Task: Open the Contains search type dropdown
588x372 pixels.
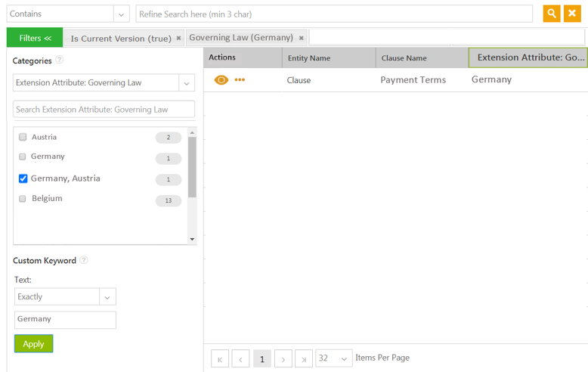Action: pyautogui.click(x=122, y=14)
